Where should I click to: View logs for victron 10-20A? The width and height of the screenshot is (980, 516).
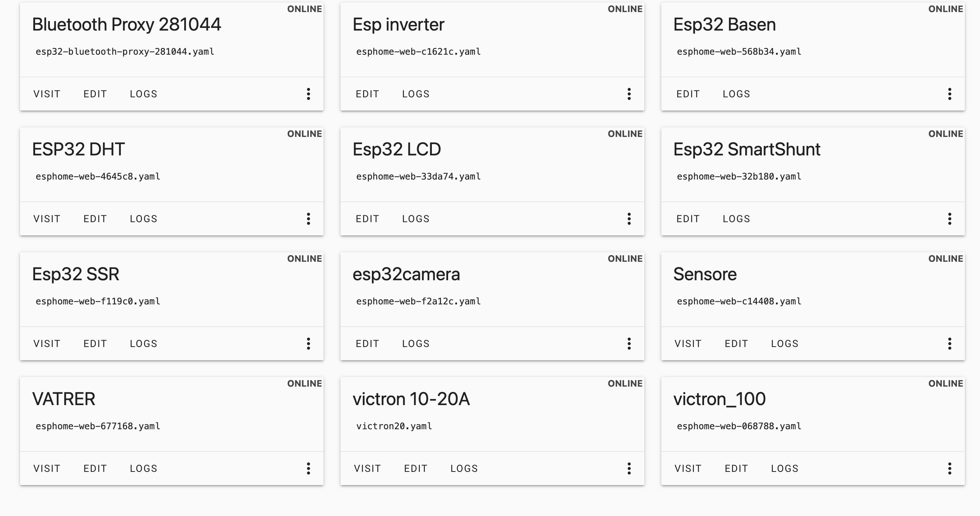point(464,468)
